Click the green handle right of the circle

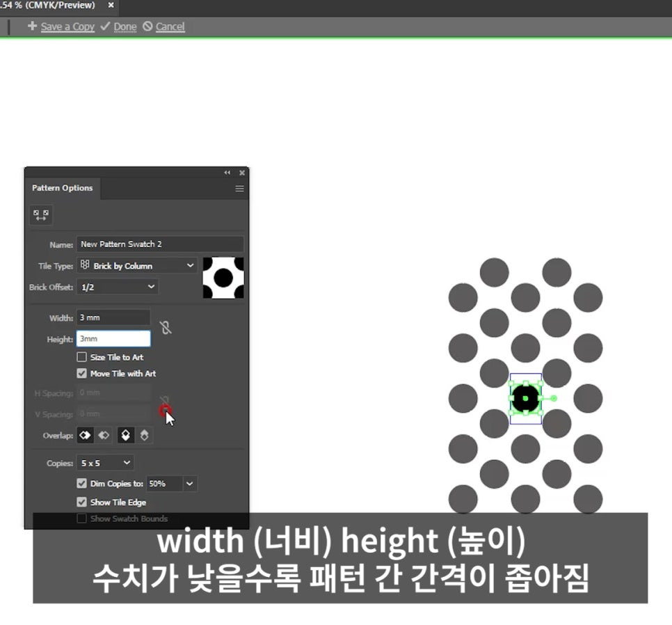click(554, 398)
